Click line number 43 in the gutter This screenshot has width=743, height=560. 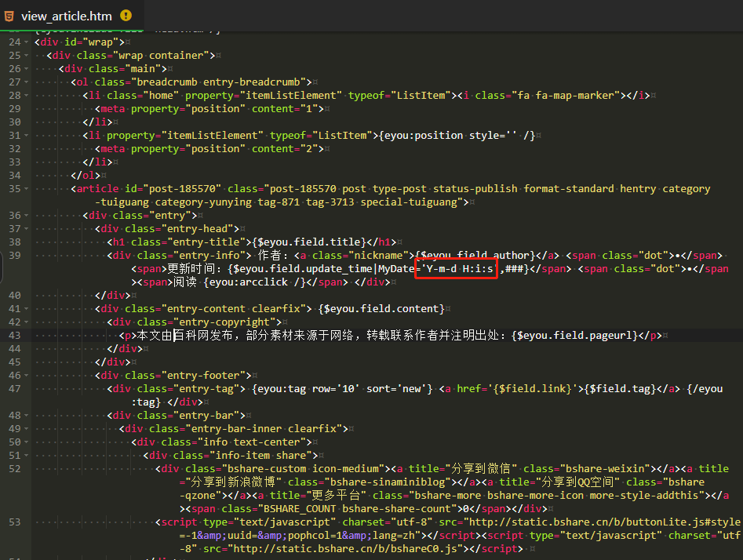coord(14,335)
